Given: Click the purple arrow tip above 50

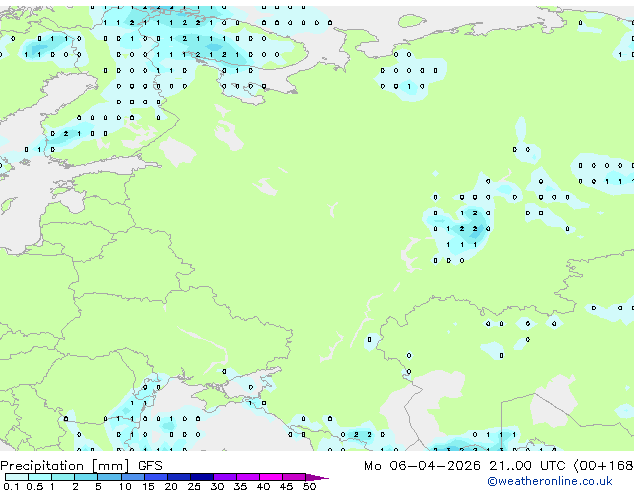Looking at the screenshot, I should tap(317, 477).
